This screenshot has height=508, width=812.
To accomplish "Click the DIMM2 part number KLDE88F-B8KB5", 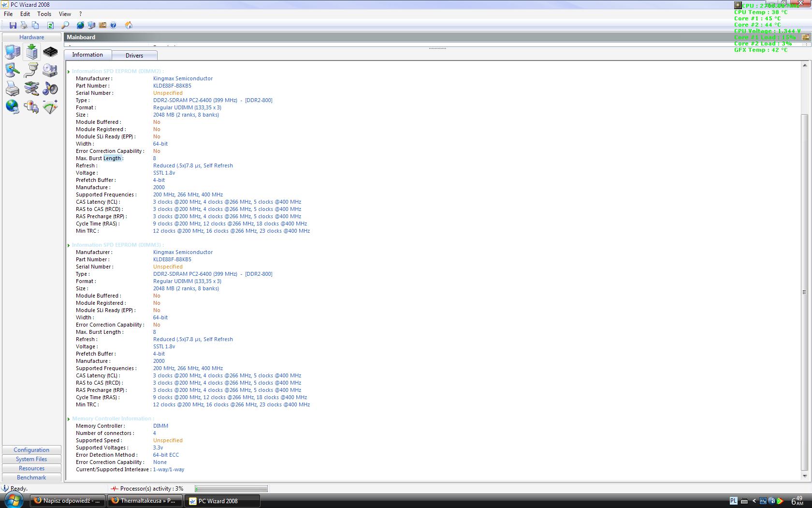I will tap(172, 86).
